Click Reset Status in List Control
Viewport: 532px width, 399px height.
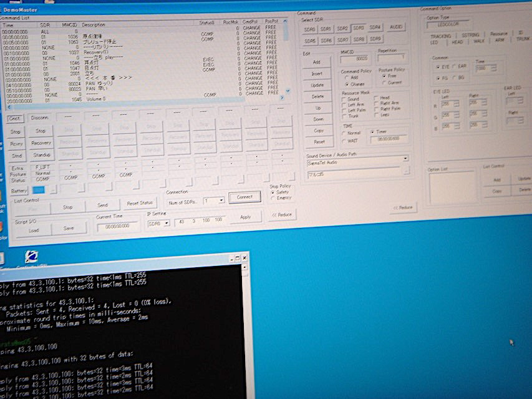pos(140,204)
